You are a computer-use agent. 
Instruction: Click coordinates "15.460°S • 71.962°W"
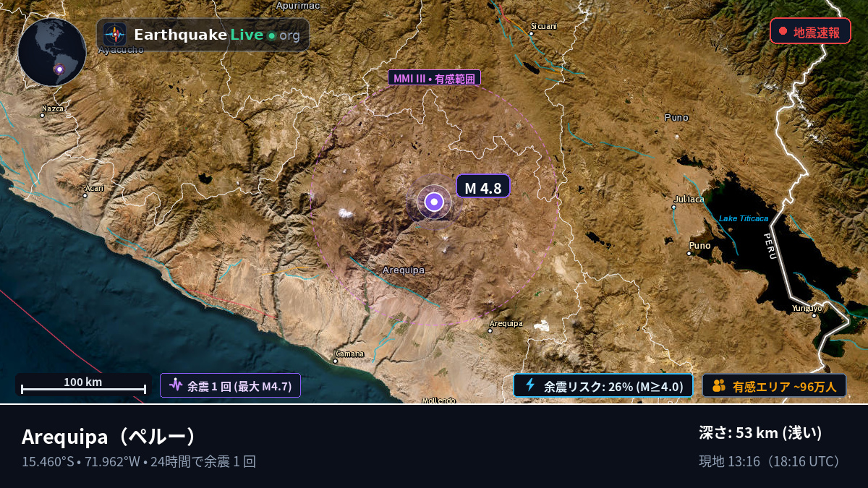pyautogui.click(x=82, y=461)
